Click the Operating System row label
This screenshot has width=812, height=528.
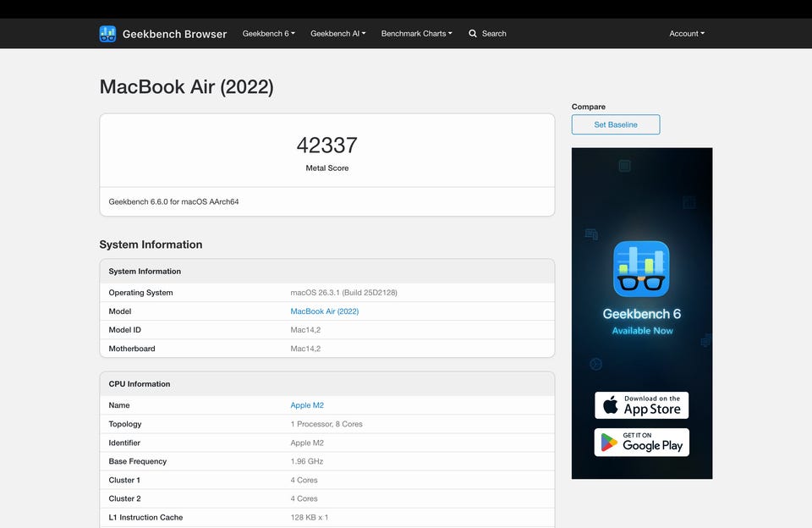pos(141,292)
